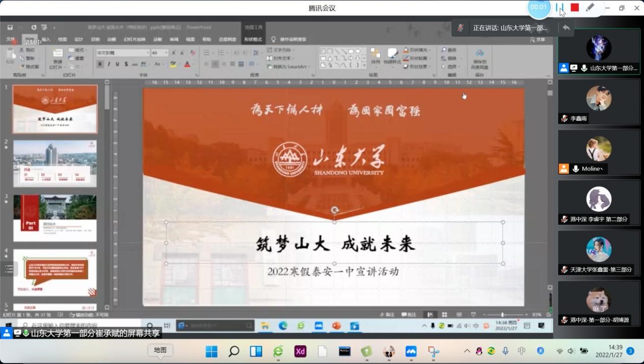
Task: Stop recording with the red square button
Action: 575,8
